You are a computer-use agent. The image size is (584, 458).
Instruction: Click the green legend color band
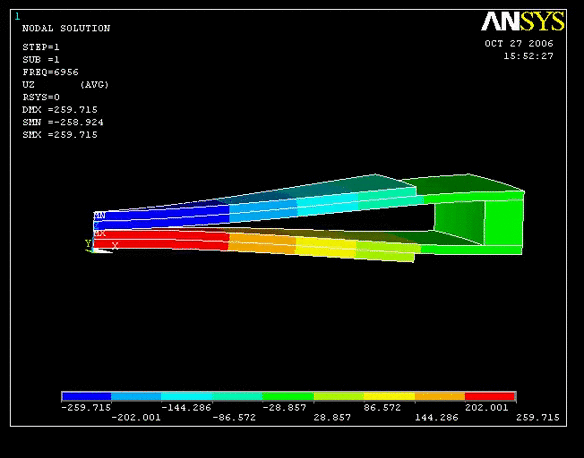pyautogui.click(x=288, y=396)
